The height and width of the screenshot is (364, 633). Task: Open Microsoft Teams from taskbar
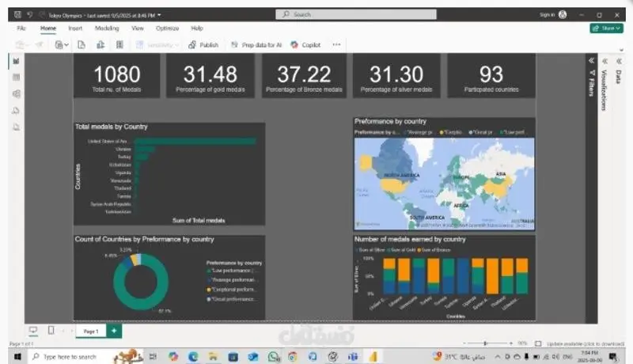353,357
